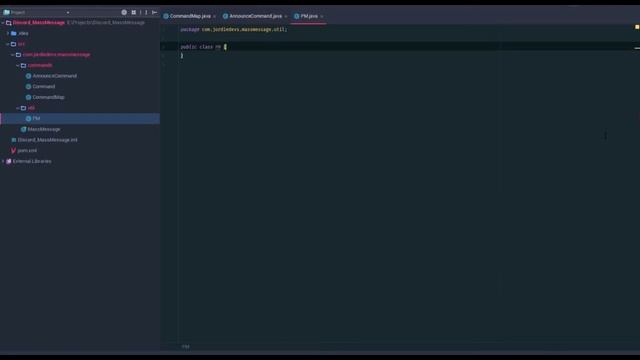Select Discord_MassMessage.iml file
Image resolution: width=640 pixels, height=360 pixels.
click(47, 140)
